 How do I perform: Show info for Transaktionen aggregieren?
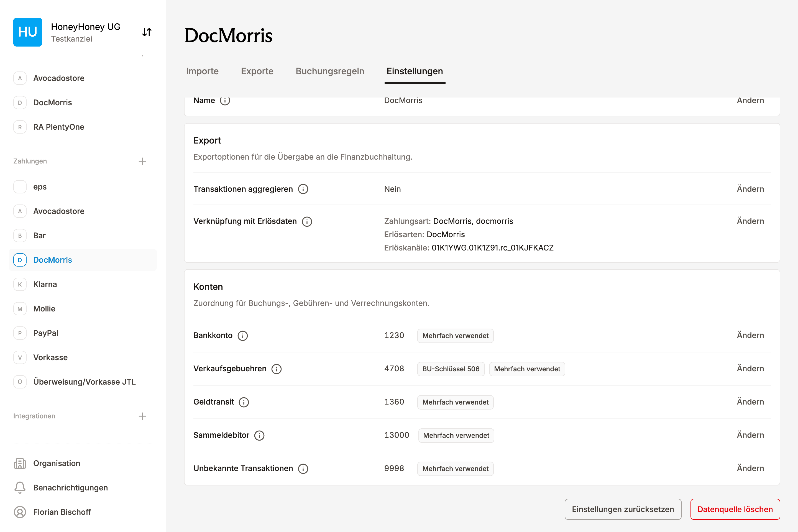tap(303, 189)
